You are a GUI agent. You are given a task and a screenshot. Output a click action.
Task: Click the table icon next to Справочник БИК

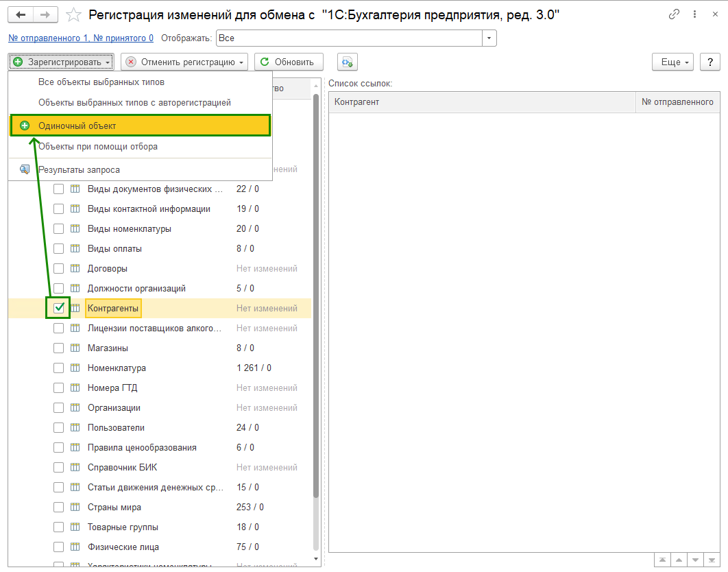click(x=75, y=467)
